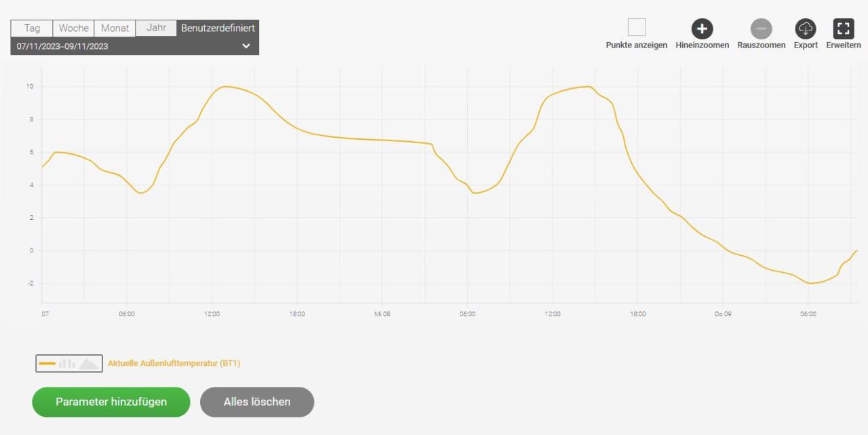Toggle the Aktuelle Außenlufttemperatur (BT1) legend label
868x435 pixels.
(174, 364)
